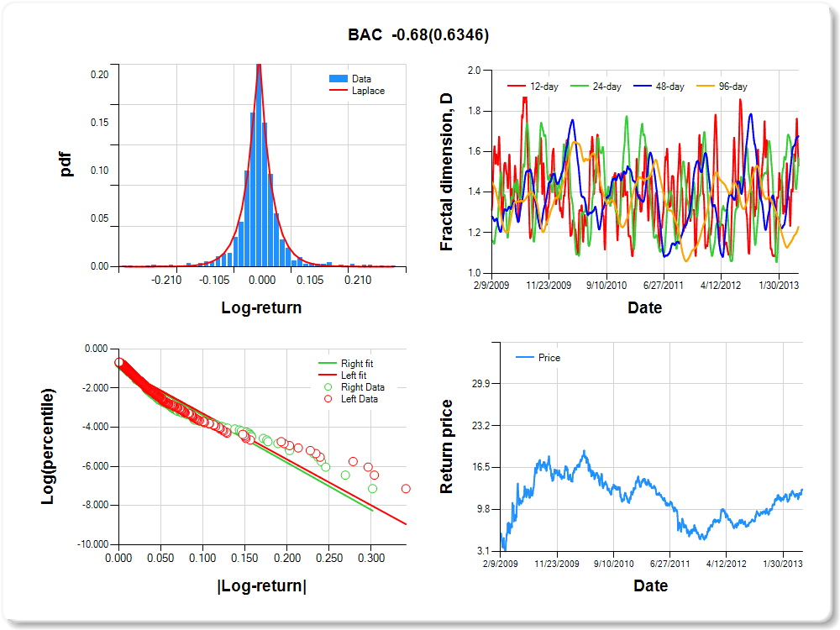
Task: Click the -0.105 tick label
Action: (214, 280)
